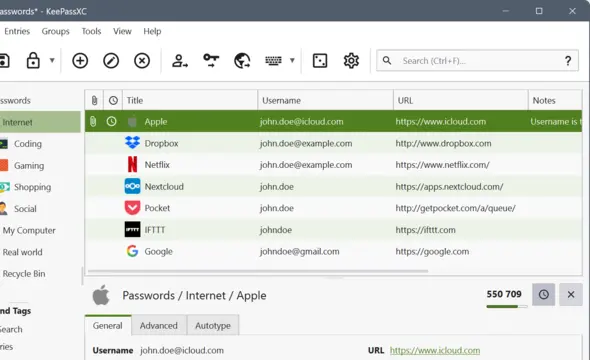Viewport: 590px width, 360px height.
Task: Click http://getpocket.com/a/queue/ URL cell
Action: pyautogui.click(x=456, y=208)
